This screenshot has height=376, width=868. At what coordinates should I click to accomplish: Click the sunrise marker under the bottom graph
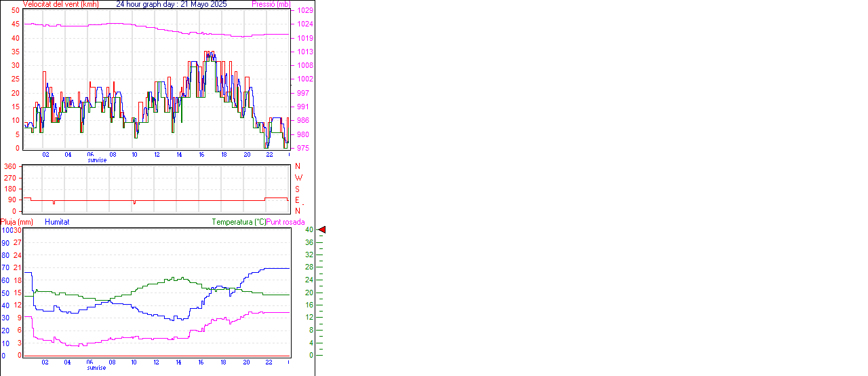click(x=97, y=368)
